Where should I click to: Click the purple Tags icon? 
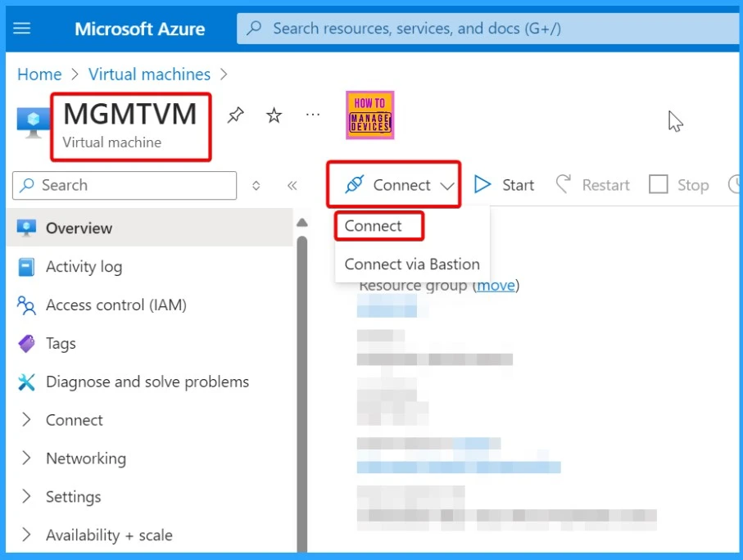tap(26, 344)
